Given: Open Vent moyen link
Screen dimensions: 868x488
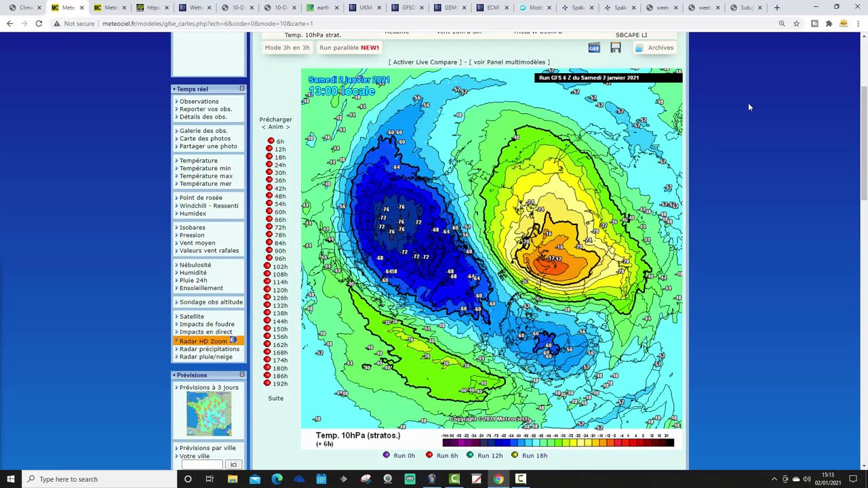Looking at the screenshot, I should 197,243.
